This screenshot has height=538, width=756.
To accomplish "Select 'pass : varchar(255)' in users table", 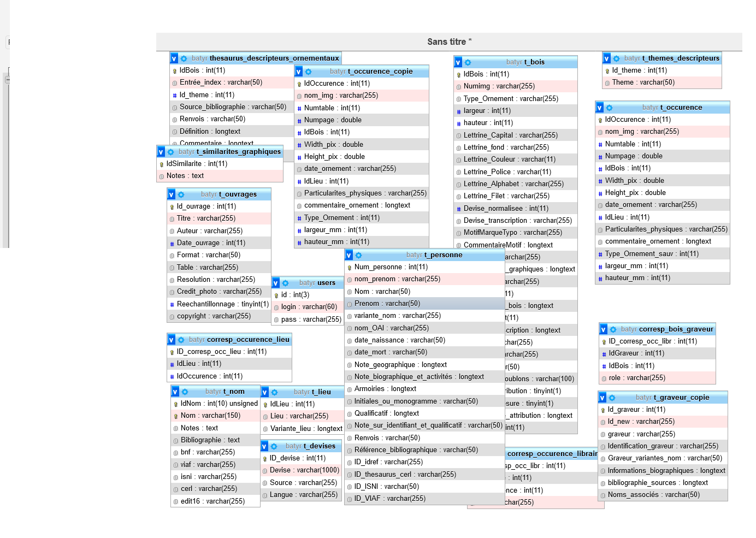I will (308, 320).
